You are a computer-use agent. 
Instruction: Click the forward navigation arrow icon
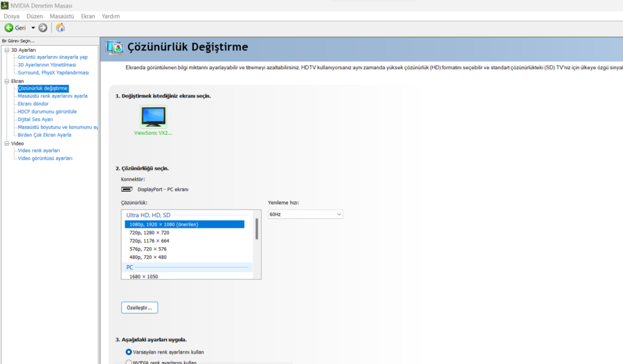pyautogui.click(x=43, y=28)
